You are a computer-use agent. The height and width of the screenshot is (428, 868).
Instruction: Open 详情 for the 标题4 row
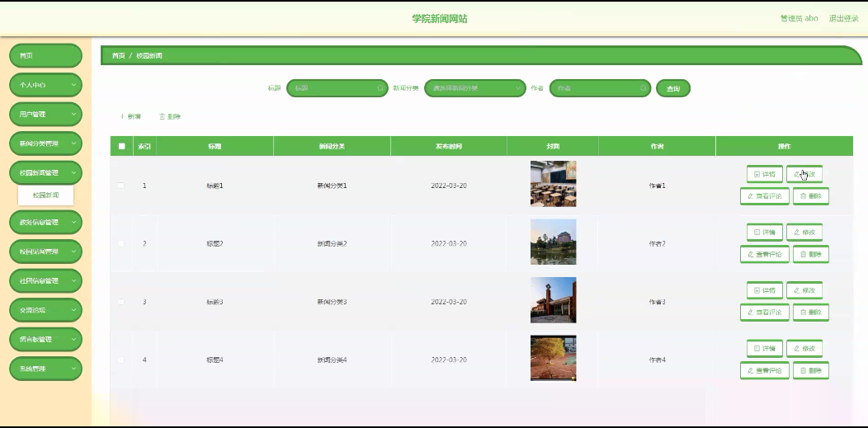pyautogui.click(x=765, y=348)
